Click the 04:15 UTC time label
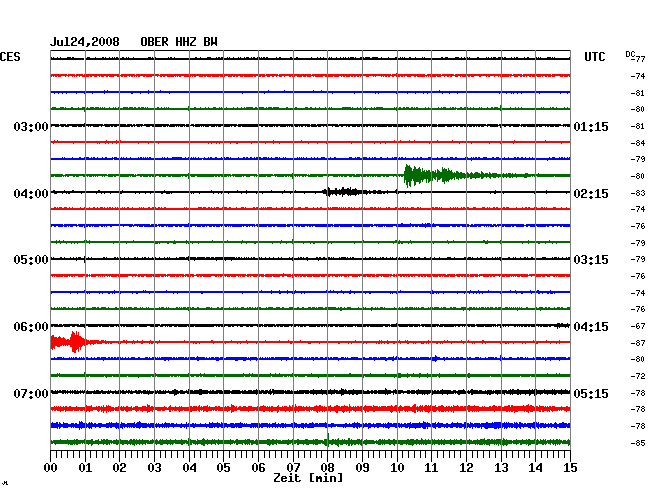The width and height of the screenshot is (650, 494). 591,327
